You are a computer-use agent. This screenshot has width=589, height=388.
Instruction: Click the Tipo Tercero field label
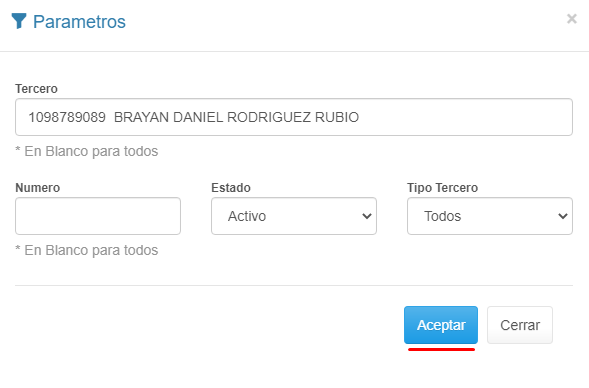tap(443, 187)
